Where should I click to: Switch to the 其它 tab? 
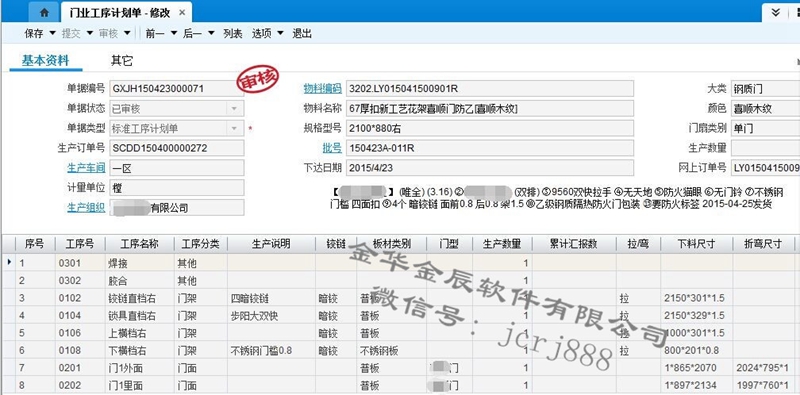122,61
